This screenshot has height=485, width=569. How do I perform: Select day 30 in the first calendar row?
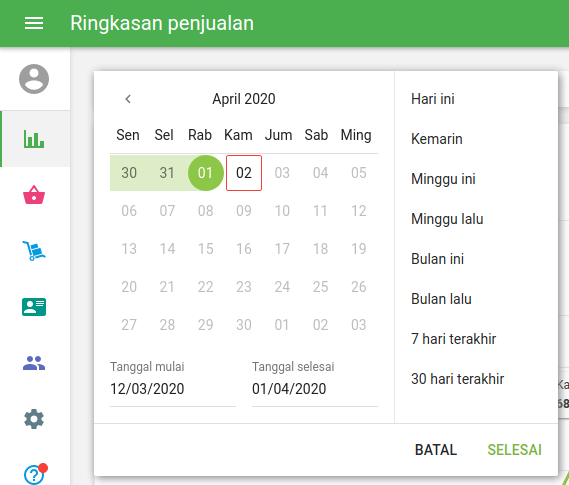tap(129, 173)
